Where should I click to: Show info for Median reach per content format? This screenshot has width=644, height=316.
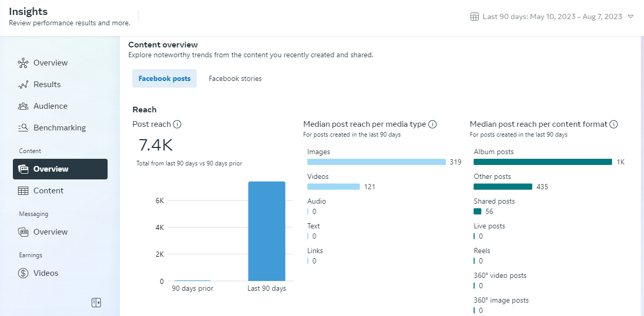tap(614, 124)
